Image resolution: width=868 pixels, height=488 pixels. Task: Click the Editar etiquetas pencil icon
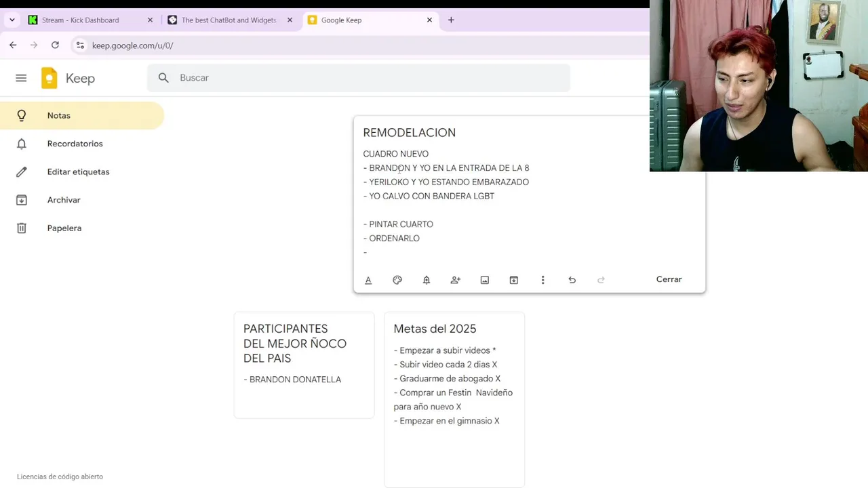22,171
